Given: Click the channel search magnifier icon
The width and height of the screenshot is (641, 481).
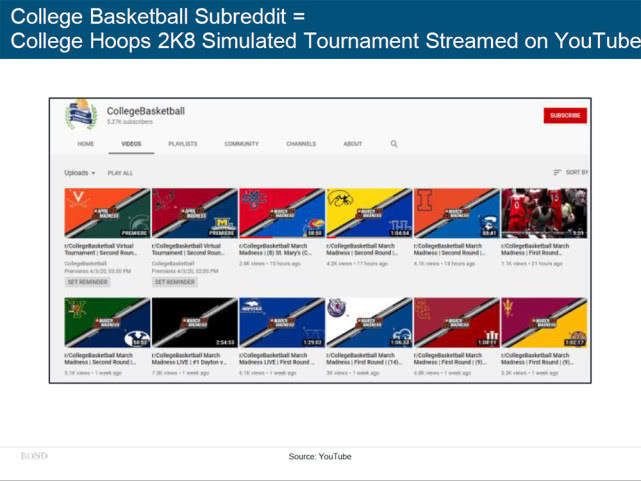Looking at the screenshot, I should tap(394, 144).
